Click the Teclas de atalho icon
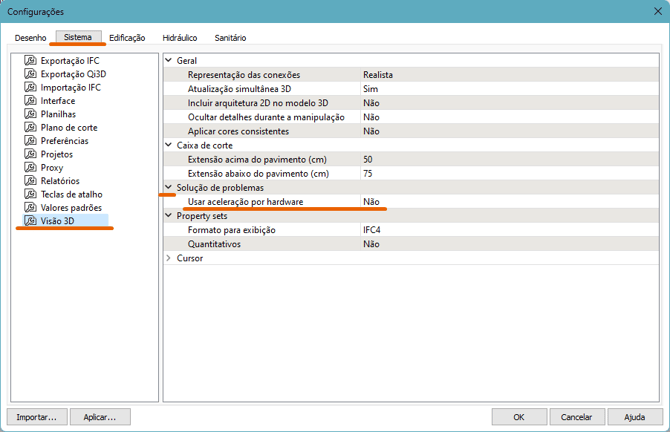The image size is (670, 432). (x=30, y=194)
